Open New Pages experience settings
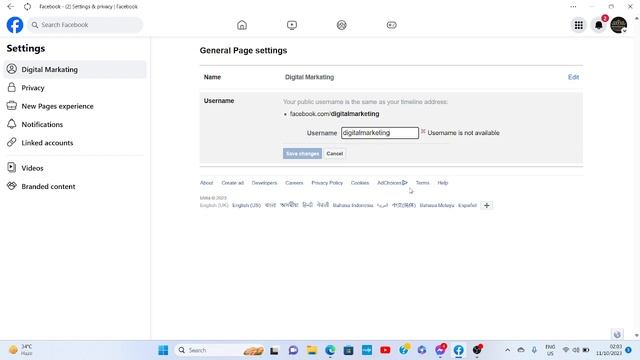Viewport: 640px width, 360px height. pyautogui.click(x=75, y=106)
